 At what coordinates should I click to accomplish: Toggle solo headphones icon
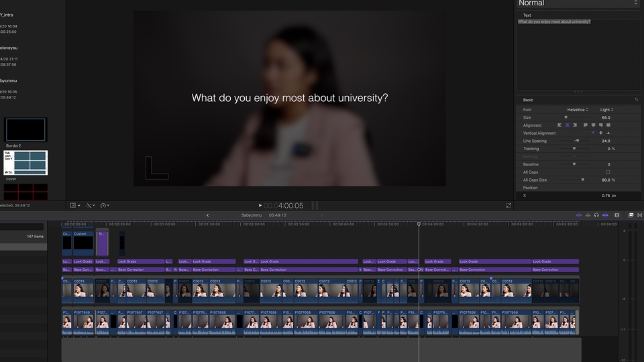tap(596, 215)
